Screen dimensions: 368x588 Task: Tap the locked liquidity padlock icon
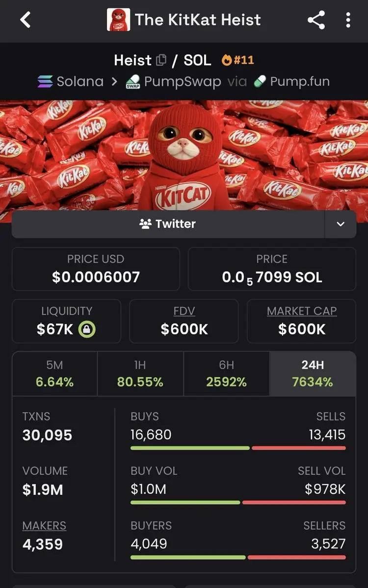pos(87,329)
